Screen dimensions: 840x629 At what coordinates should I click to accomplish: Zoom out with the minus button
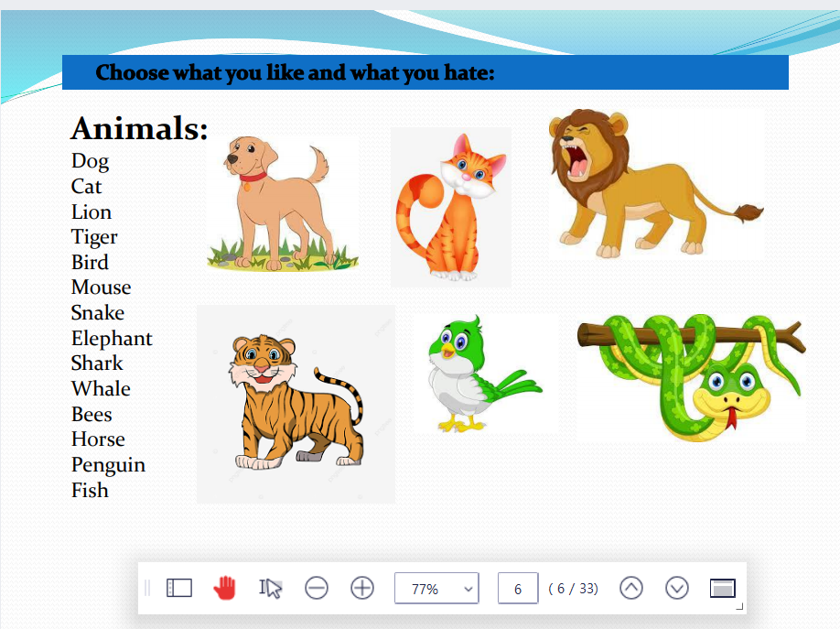[x=317, y=588]
